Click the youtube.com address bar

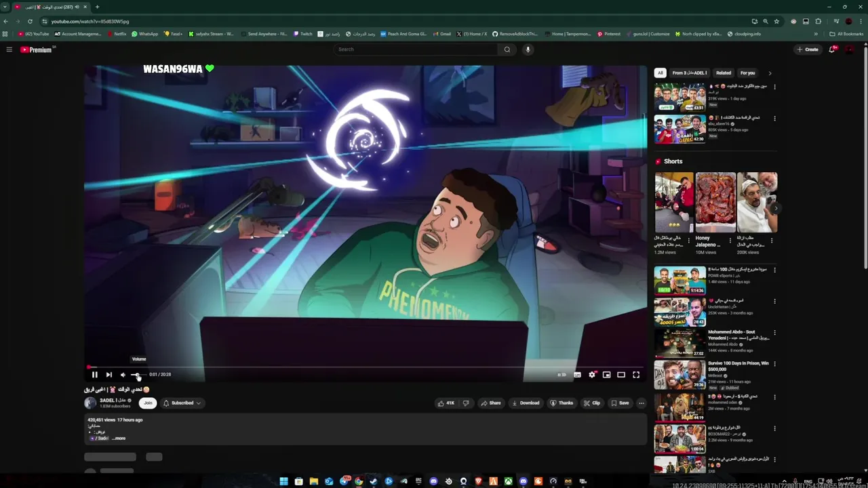click(393, 21)
